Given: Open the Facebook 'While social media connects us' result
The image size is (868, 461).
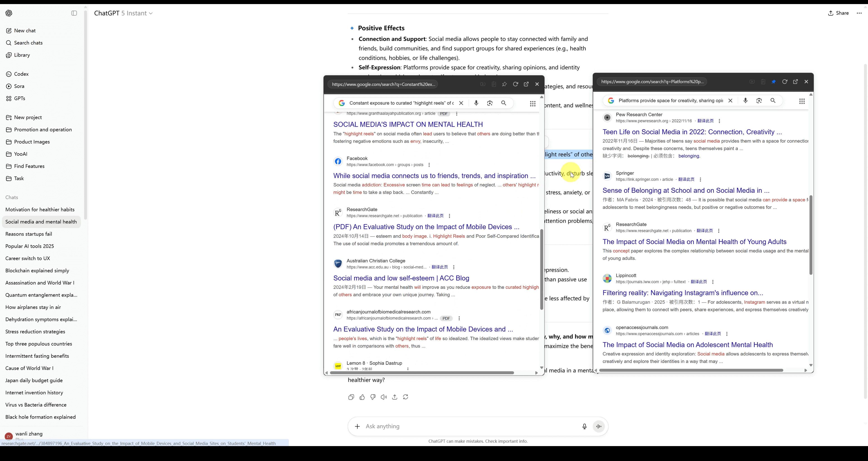Looking at the screenshot, I should pos(434,176).
